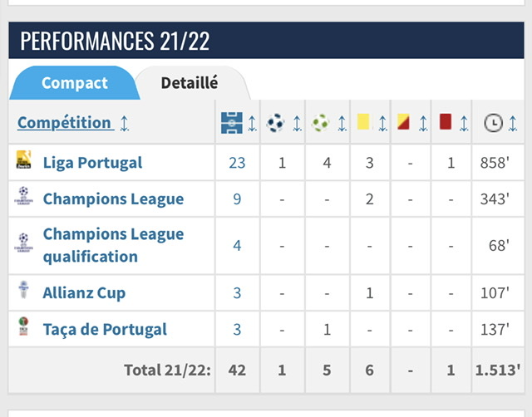Screen dimensions: 532x417
Task: Sort by yellow card icon
Action: 362,122
